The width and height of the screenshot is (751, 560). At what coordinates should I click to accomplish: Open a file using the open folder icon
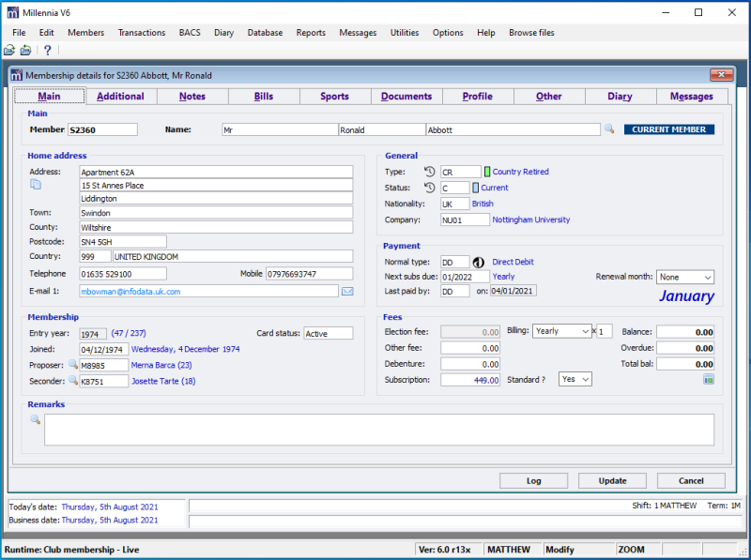point(10,50)
